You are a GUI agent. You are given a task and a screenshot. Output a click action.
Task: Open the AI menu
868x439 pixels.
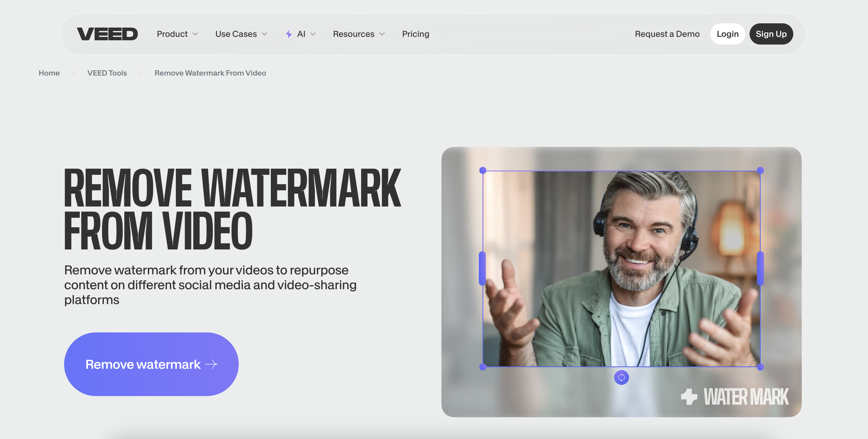pyautogui.click(x=300, y=34)
